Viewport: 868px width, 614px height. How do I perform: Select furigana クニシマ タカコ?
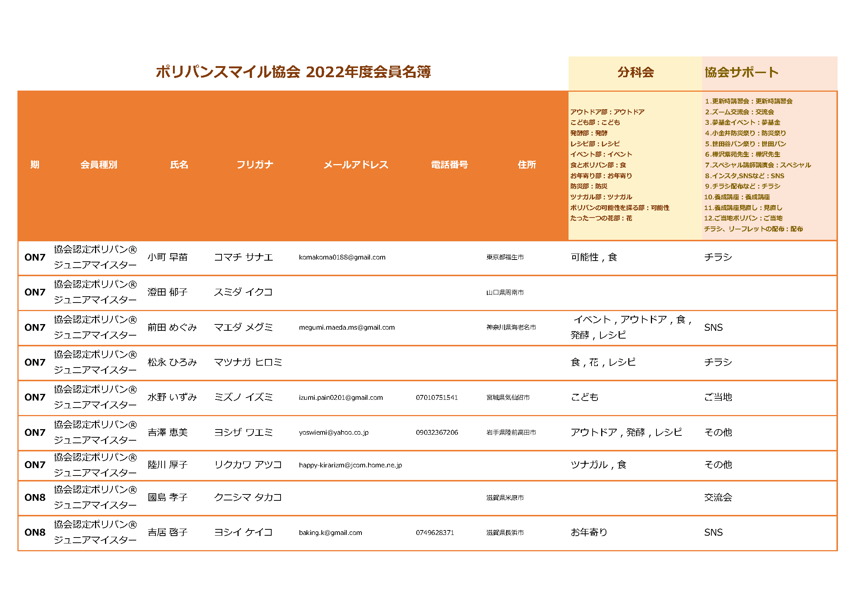(x=248, y=497)
